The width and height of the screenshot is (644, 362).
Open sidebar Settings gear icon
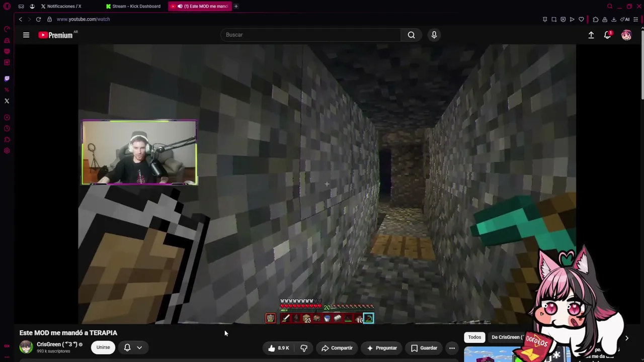tap(7, 150)
